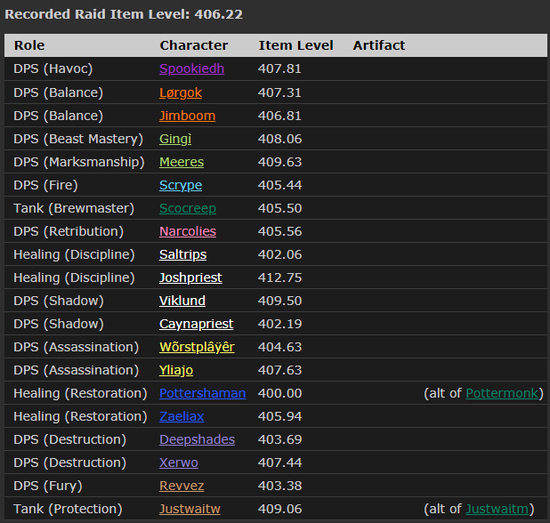
Task: Click the Item Level column header
Action: [x=296, y=46]
